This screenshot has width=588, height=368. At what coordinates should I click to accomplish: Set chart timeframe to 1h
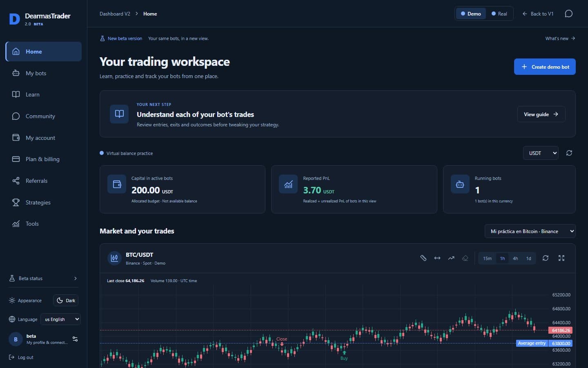tap(502, 258)
